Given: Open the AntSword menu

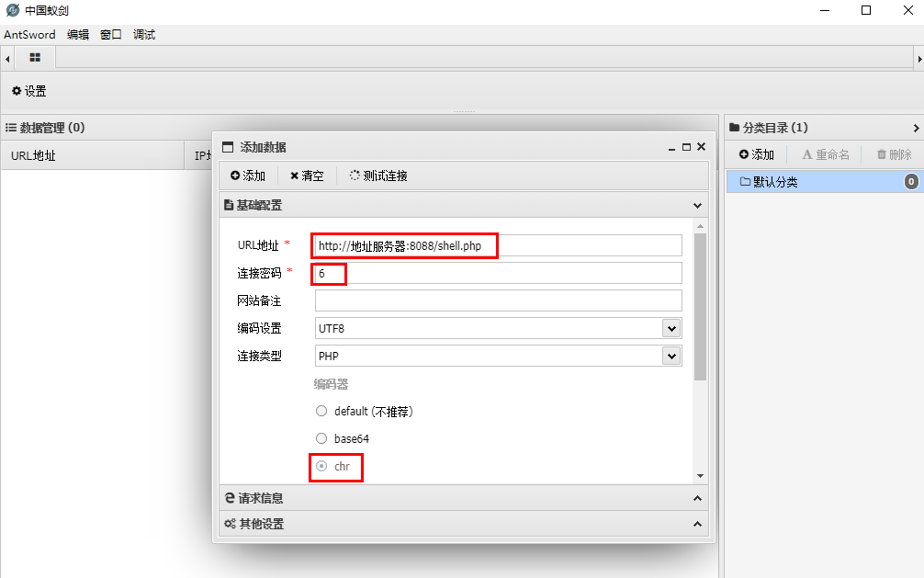Looking at the screenshot, I should 28,34.
